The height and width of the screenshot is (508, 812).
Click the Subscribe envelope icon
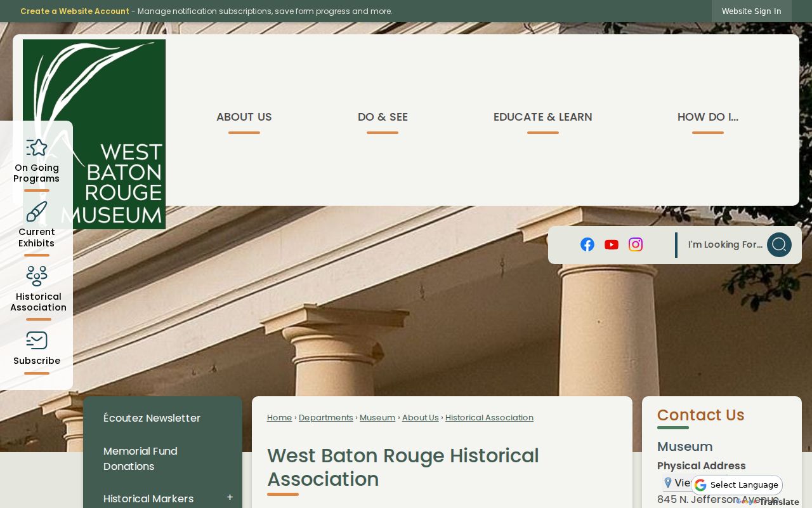(x=37, y=340)
